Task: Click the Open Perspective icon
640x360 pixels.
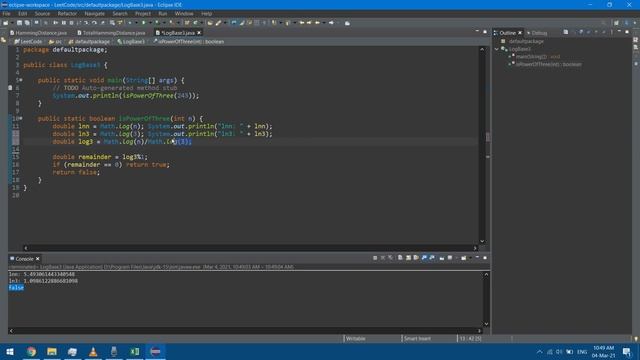Action: (x=616, y=23)
